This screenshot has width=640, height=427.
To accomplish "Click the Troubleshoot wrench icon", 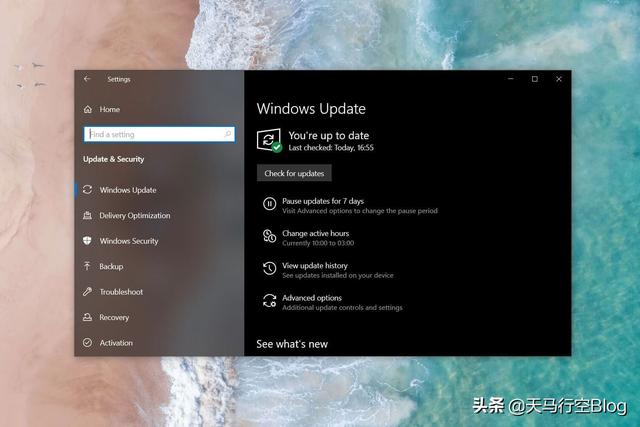I will click(87, 291).
